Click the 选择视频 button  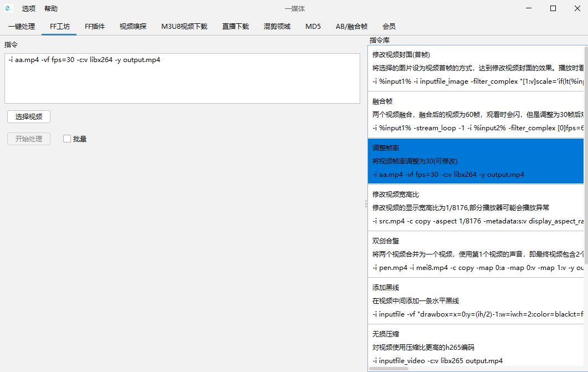(x=29, y=116)
